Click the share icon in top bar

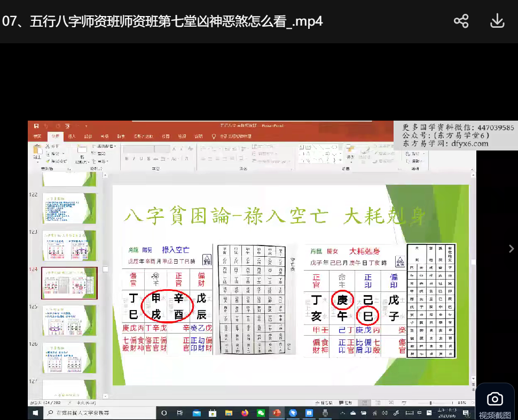(x=461, y=21)
